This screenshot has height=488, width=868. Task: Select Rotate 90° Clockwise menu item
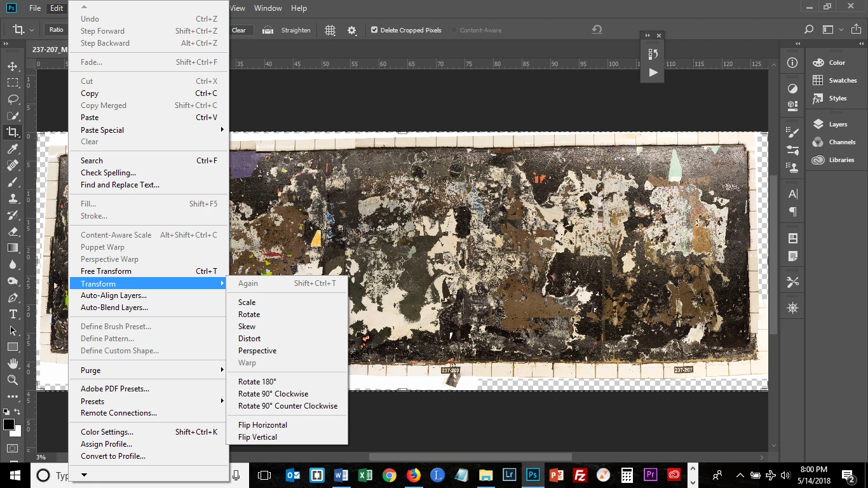pyautogui.click(x=273, y=393)
